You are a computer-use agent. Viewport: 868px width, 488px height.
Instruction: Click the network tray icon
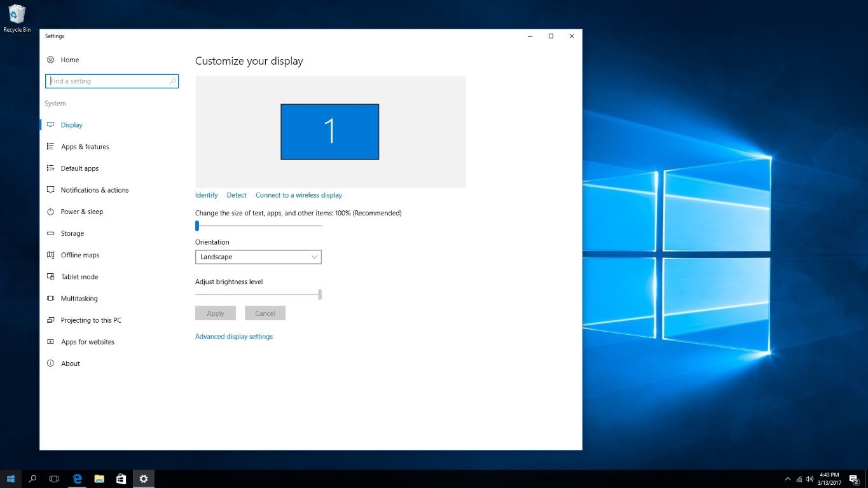799,479
